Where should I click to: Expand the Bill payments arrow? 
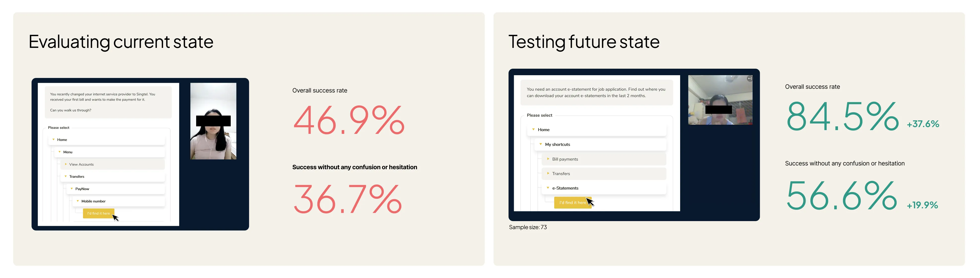(x=548, y=159)
